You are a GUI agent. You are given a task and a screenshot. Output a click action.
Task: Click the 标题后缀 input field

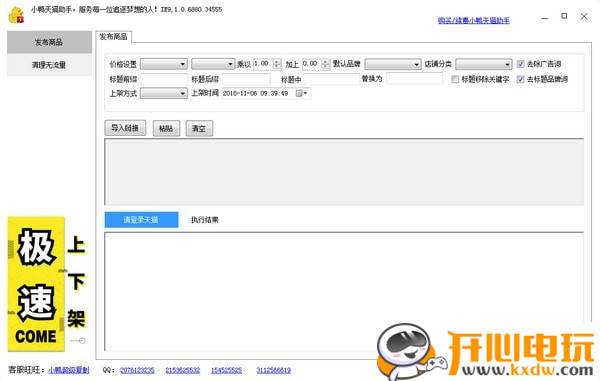tap(246, 79)
